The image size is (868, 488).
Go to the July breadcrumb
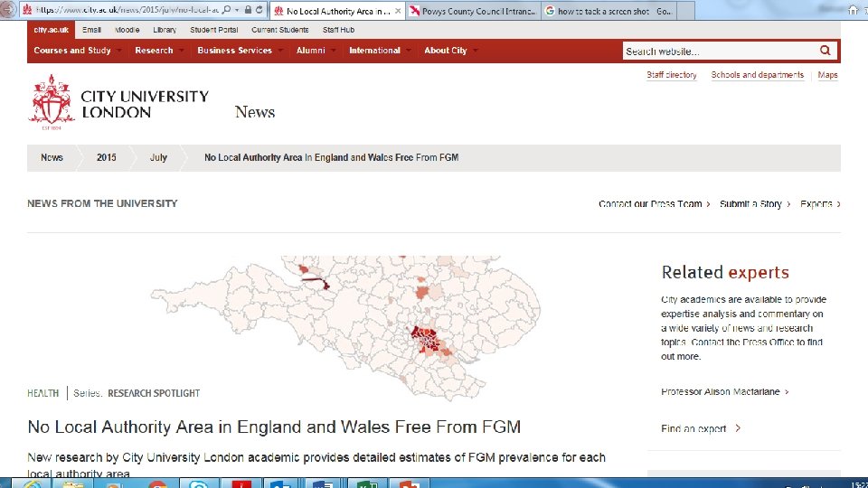coord(158,157)
